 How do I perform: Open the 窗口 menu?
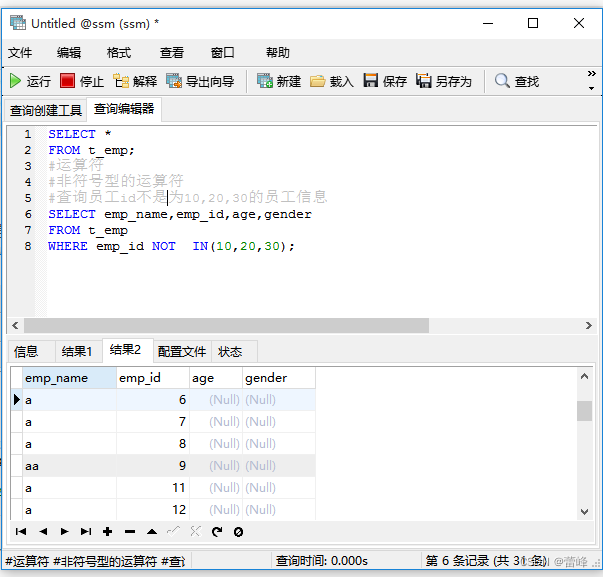click(x=222, y=52)
